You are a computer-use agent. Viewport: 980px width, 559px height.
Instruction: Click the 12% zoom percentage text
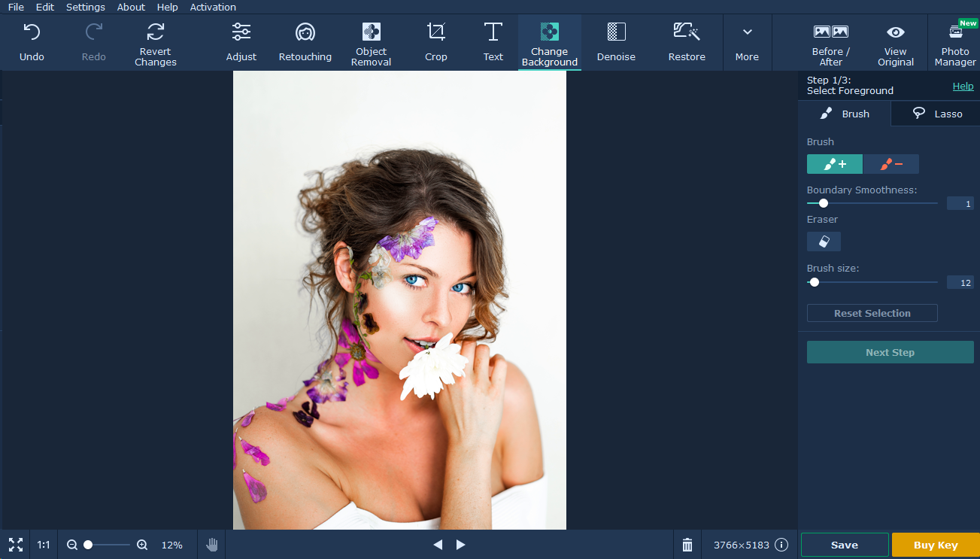click(x=172, y=545)
